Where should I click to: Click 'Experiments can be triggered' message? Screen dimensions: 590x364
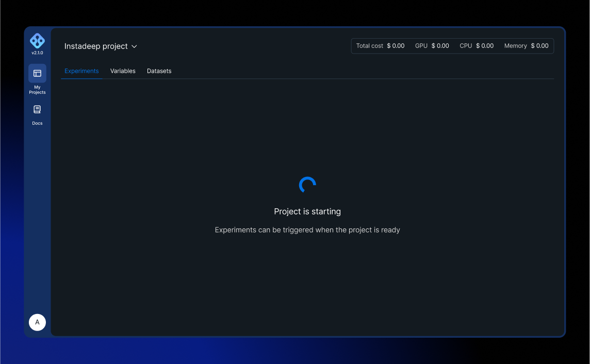coord(307,230)
